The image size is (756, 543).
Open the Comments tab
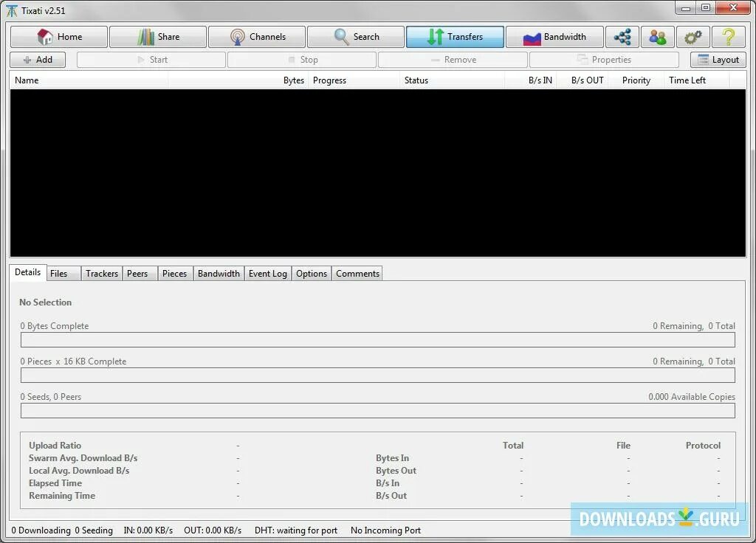coord(357,274)
